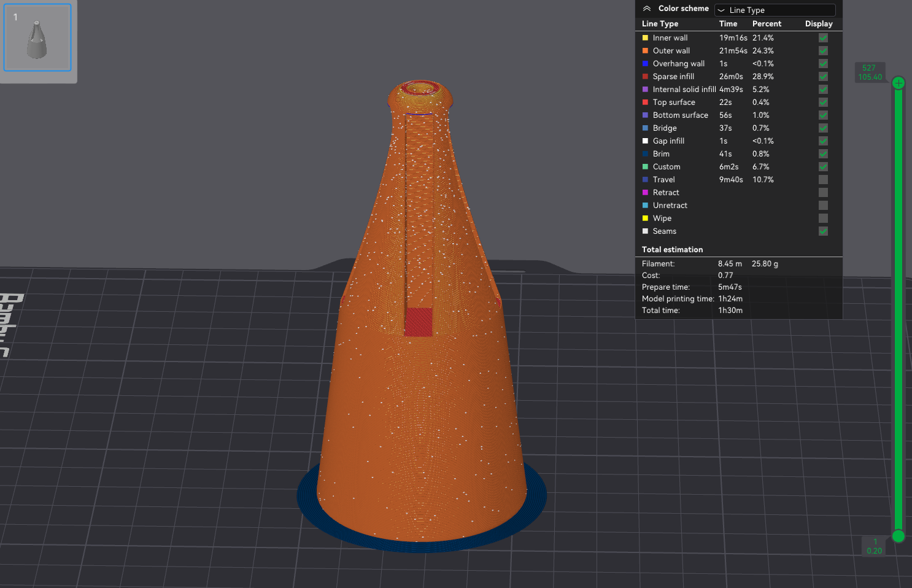
Task: Hide Sparse infill lines
Action: click(x=823, y=76)
